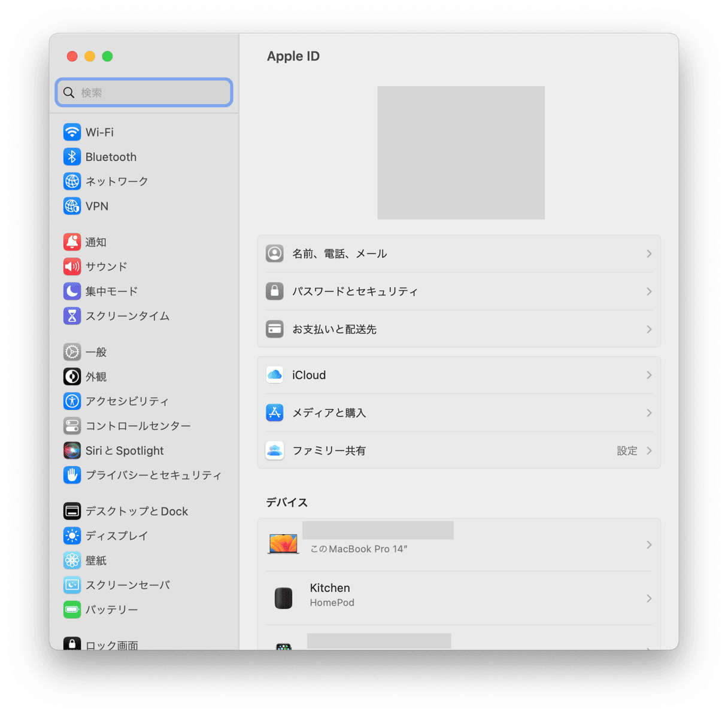728x715 pixels.
Task: Expand ファミリー共有 row chevron
Action: tap(649, 451)
